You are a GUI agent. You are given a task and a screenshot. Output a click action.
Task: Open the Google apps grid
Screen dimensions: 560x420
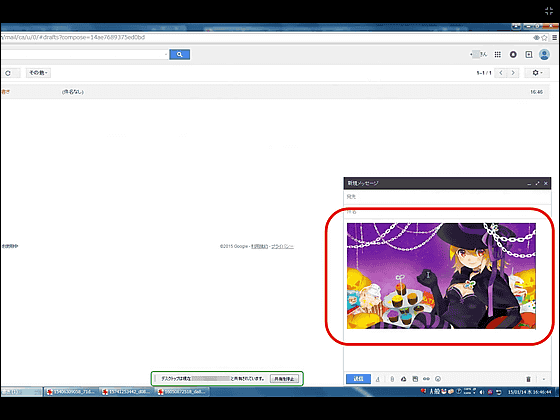[x=498, y=54]
